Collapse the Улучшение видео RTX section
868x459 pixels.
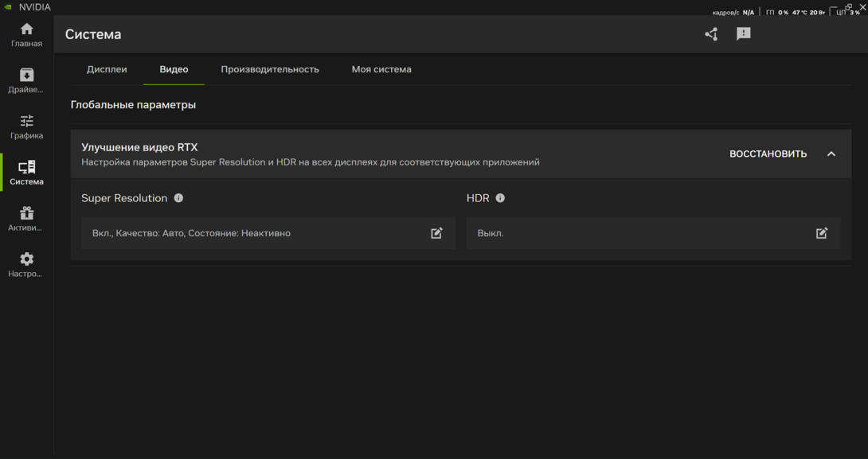[x=831, y=154]
